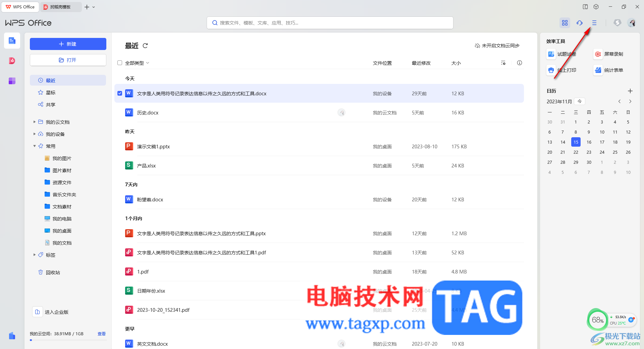The width and height of the screenshot is (644, 349).
Task: Open the file list display settings icon
Action: tap(503, 63)
